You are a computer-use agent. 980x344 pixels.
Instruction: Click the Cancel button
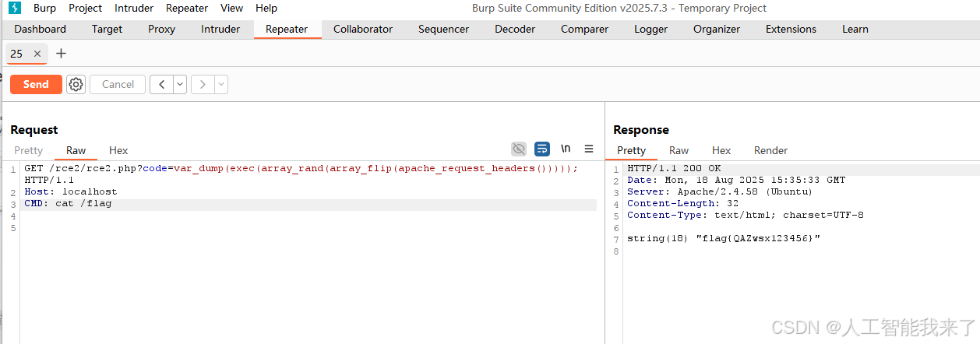[118, 84]
